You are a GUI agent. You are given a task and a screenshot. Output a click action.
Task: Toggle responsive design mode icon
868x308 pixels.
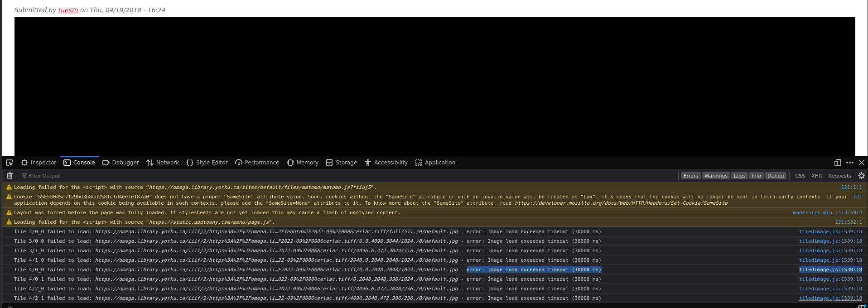click(x=838, y=163)
